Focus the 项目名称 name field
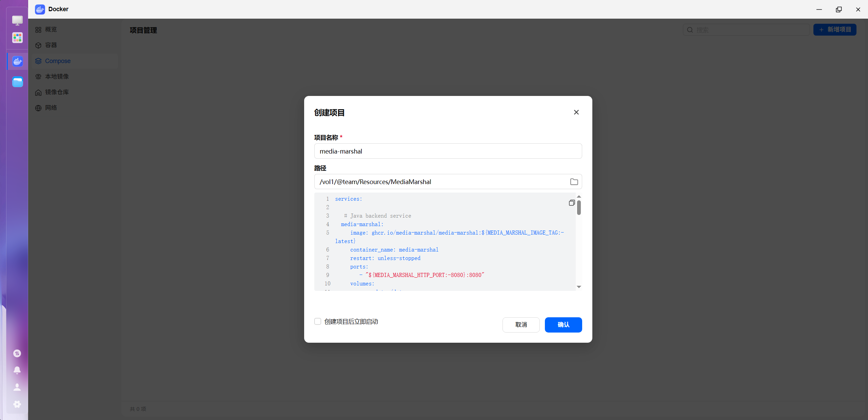The width and height of the screenshot is (868, 420). point(448,151)
